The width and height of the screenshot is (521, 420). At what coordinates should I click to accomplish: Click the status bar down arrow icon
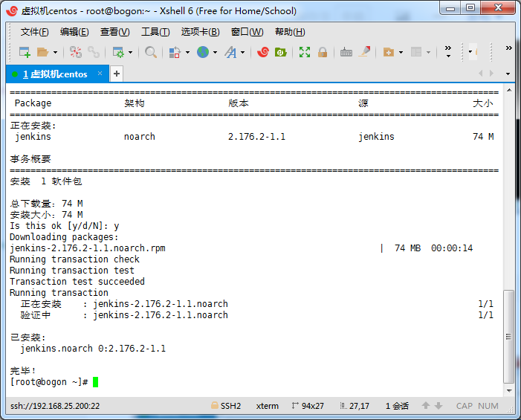pos(439,405)
